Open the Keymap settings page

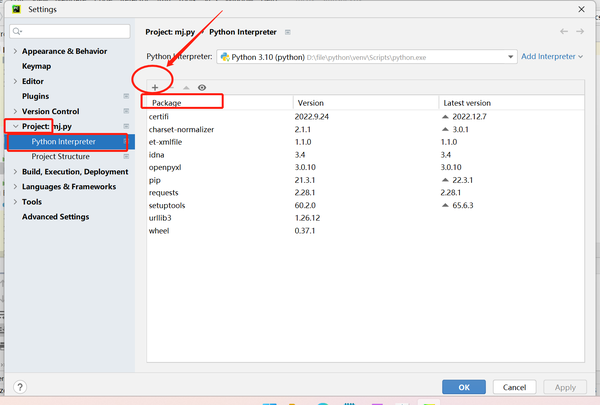click(36, 66)
